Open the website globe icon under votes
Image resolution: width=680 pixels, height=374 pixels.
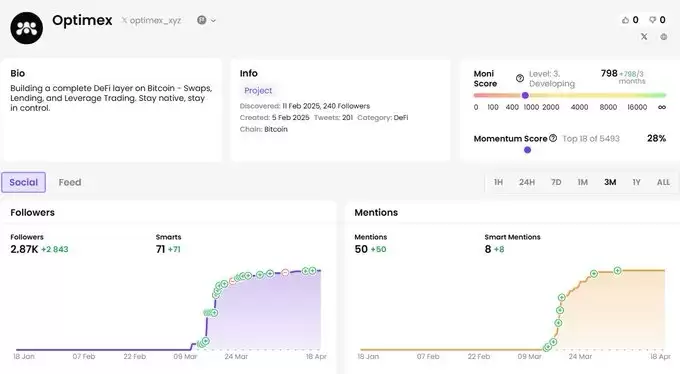(x=664, y=37)
